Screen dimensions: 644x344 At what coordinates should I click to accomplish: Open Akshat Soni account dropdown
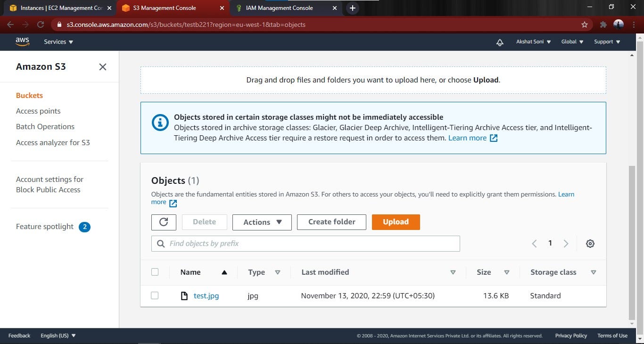533,42
